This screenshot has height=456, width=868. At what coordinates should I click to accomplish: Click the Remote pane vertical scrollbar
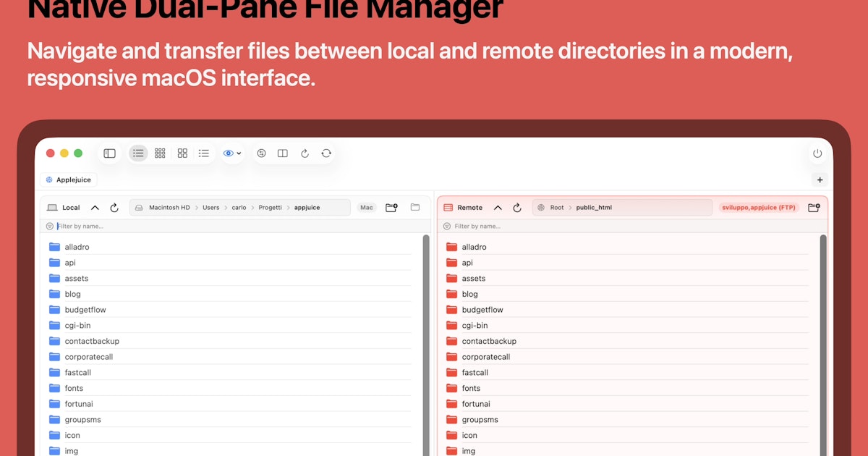pos(823,345)
